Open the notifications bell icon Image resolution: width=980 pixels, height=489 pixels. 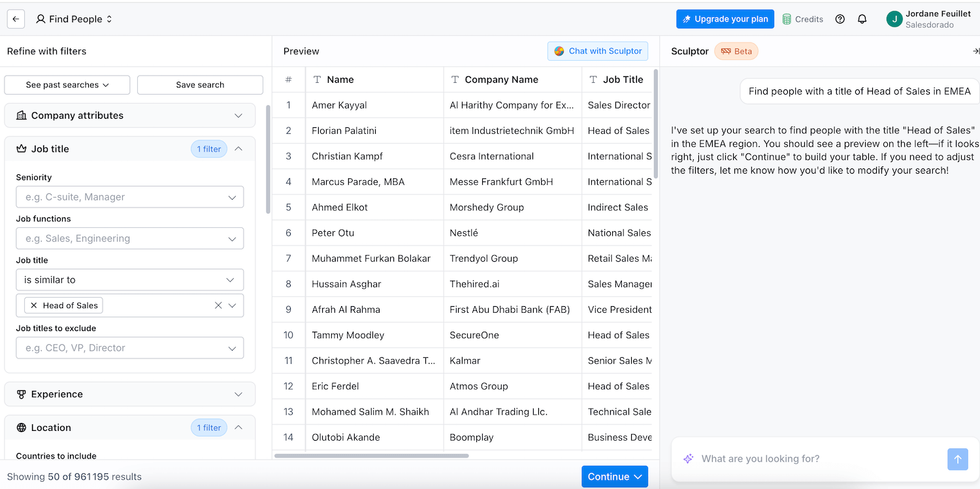pyautogui.click(x=862, y=19)
